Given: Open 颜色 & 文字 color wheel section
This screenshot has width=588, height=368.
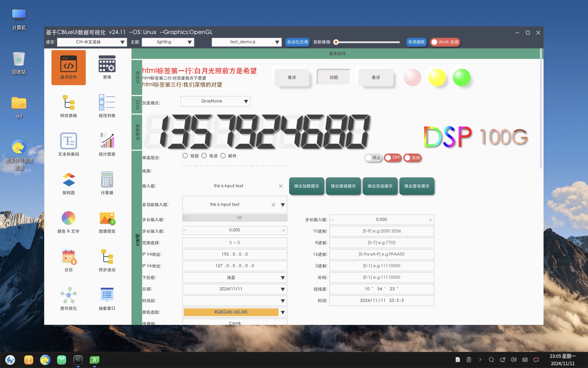Looking at the screenshot, I should coord(69,222).
